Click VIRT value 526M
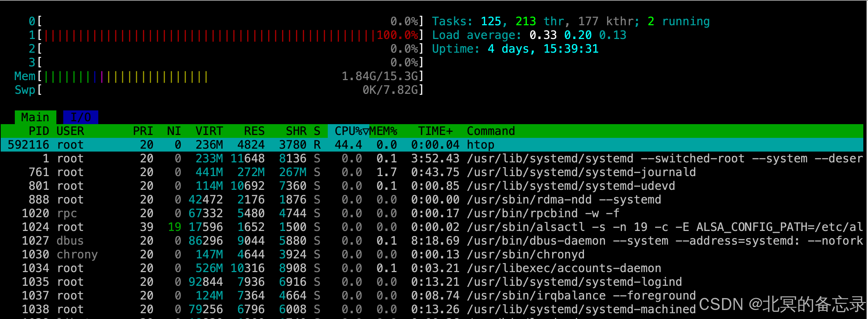The height and width of the screenshot is (319, 868). click(209, 268)
